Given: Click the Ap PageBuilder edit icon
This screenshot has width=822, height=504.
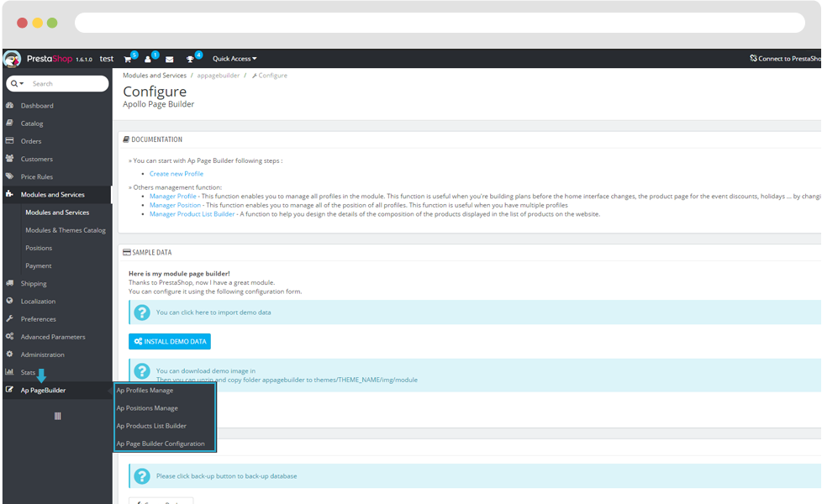Looking at the screenshot, I should click(x=9, y=390).
